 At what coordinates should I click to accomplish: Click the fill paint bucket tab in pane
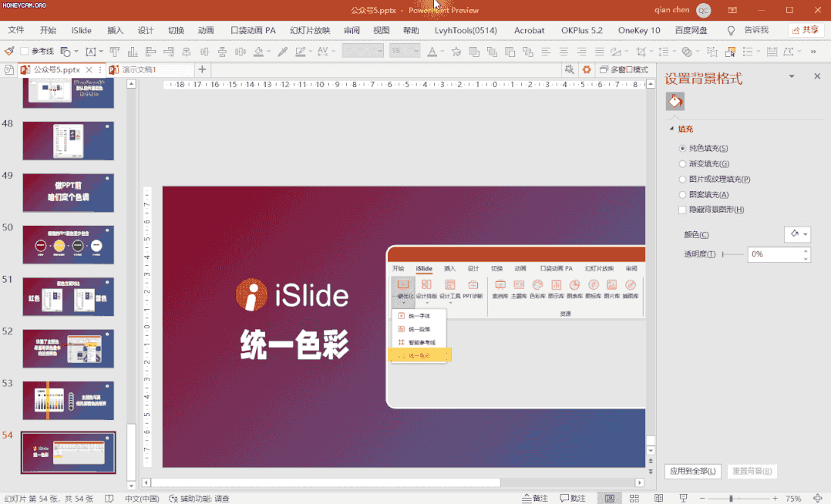(675, 101)
